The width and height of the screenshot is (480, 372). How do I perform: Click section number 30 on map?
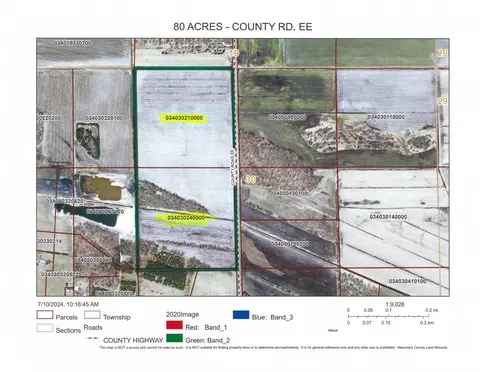click(251, 179)
